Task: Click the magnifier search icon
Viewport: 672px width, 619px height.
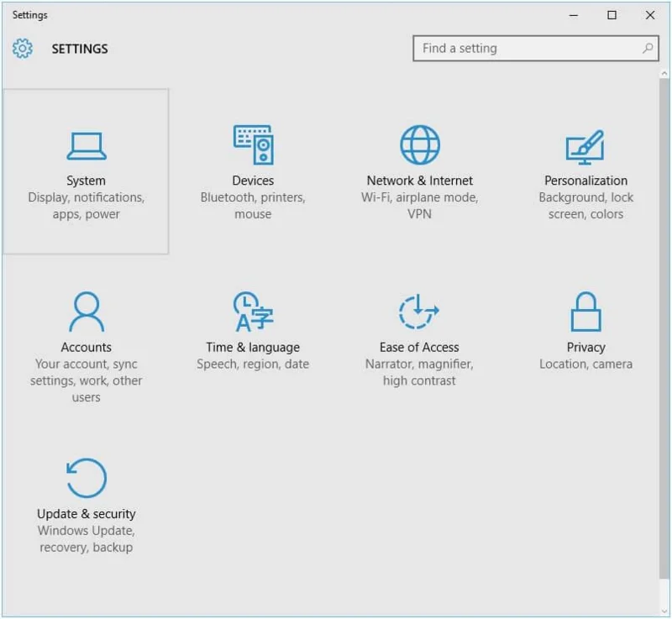Action: (x=648, y=48)
